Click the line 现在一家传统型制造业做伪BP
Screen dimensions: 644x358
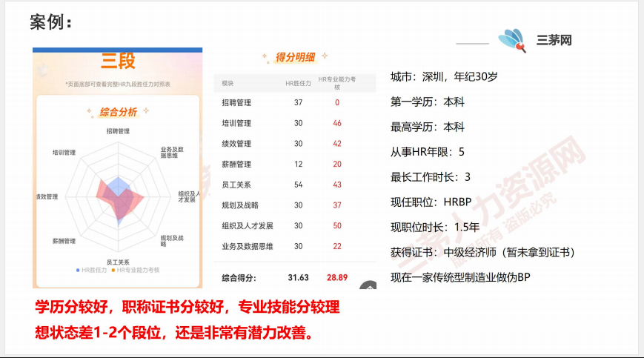[x=460, y=277]
